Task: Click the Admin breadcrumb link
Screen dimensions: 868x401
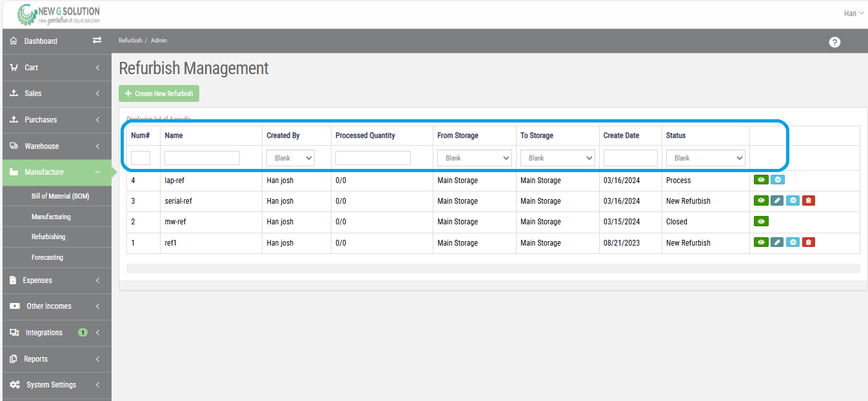Action: click(x=159, y=41)
